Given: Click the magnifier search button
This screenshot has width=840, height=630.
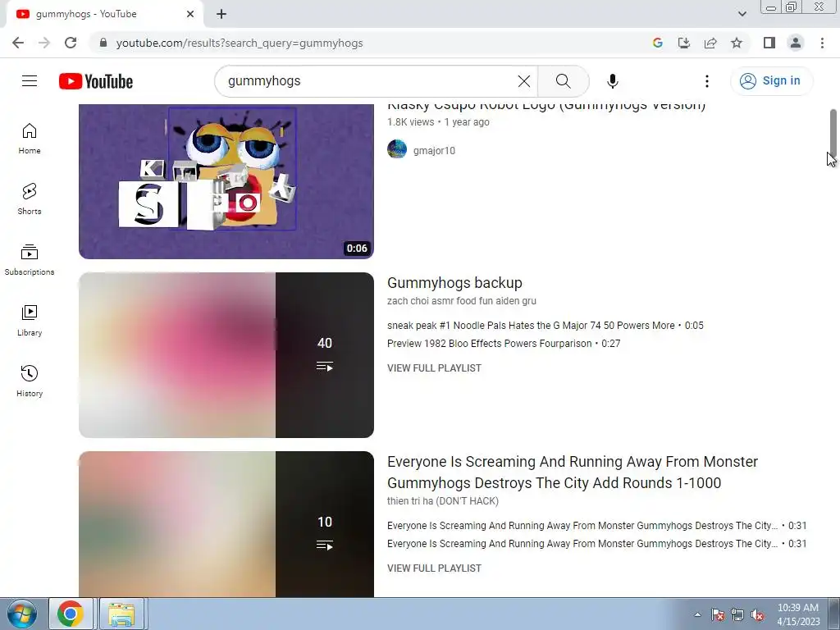Looking at the screenshot, I should (x=563, y=81).
